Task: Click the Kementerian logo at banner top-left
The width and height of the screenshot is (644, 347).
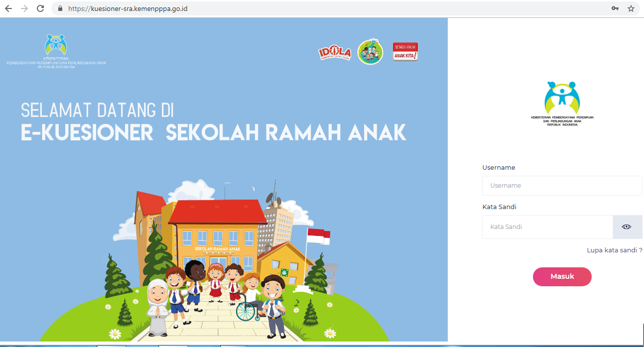Action: (56, 51)
